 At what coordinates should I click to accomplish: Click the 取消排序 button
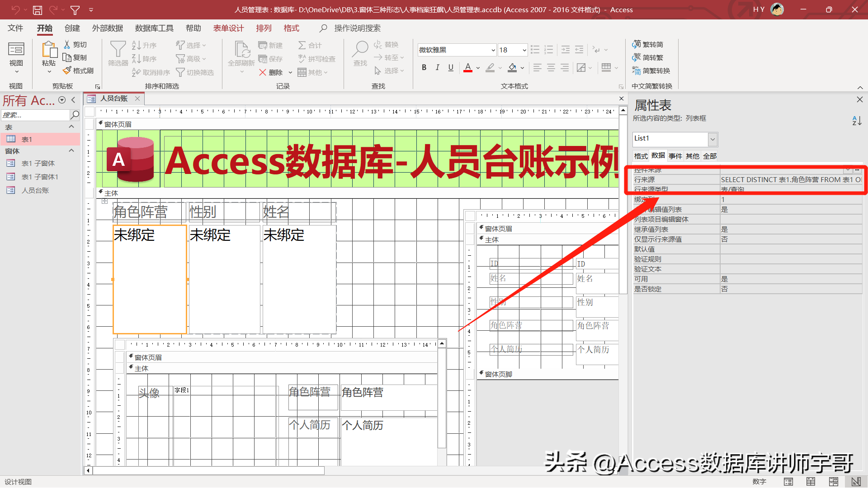click(151, 72)
